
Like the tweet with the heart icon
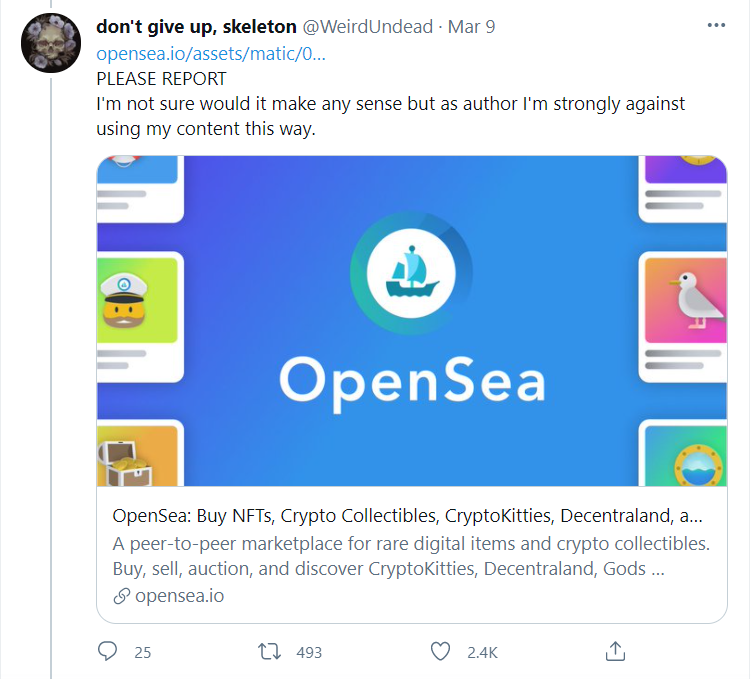click(440, 651)
